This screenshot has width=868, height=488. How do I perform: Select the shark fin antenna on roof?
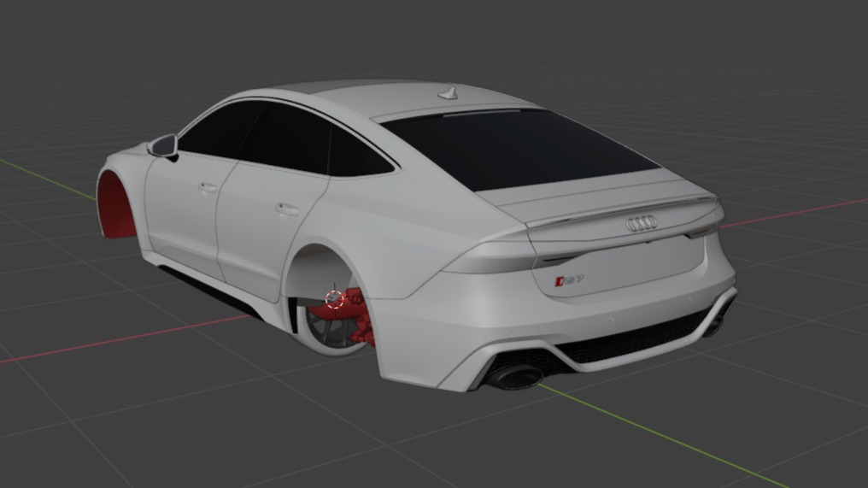tap(449, 93)
